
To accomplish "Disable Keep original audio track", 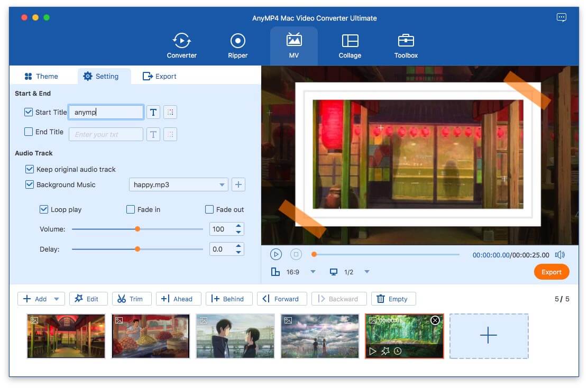I will tap(30, 169).
